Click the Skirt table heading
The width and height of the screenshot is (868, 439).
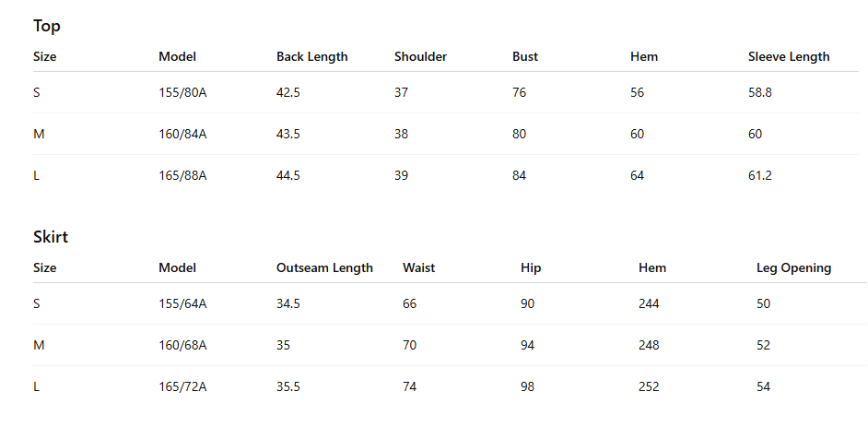pos(51,237)
